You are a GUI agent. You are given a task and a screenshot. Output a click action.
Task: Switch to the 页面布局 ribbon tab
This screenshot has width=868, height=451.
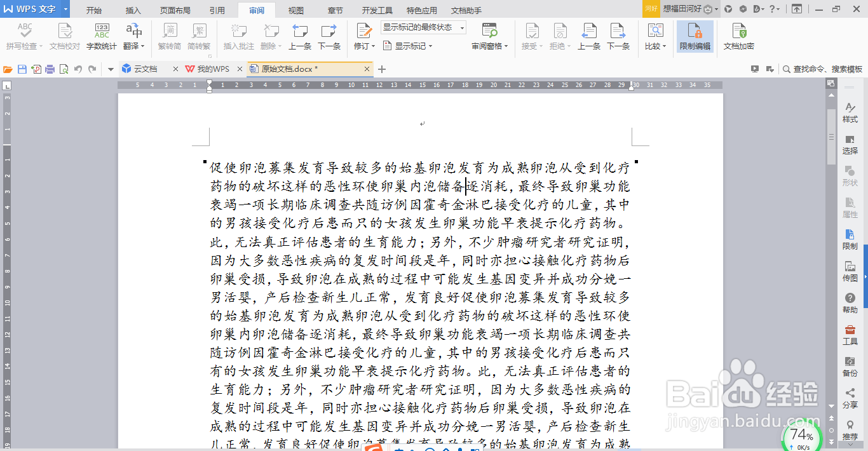point(175,10)
